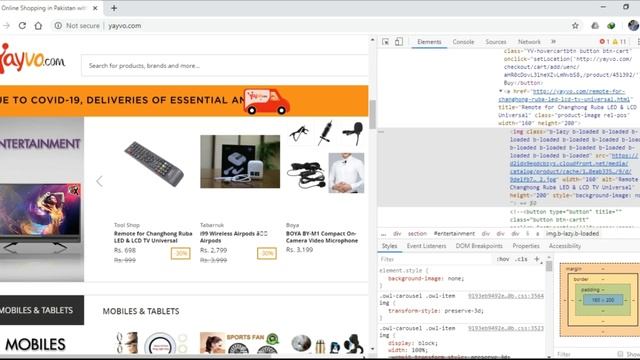Viewport: 640px width, 360px height.
Task: Show more DevTools tabs chevron
Action: point(553,42)
